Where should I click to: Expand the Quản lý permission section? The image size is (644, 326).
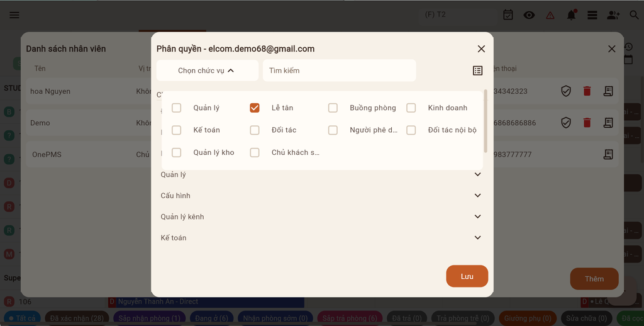tap(321, 174)
